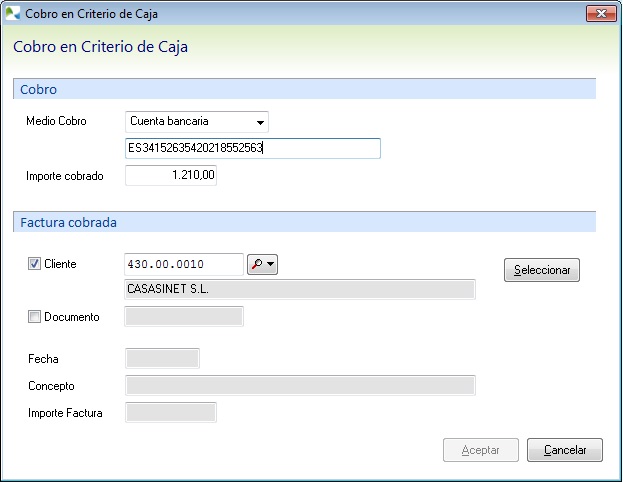Close the Cobro en Criterio de Caja window
Image resolution: width=623 pixels, height=482 pixels.
point(598,15)
